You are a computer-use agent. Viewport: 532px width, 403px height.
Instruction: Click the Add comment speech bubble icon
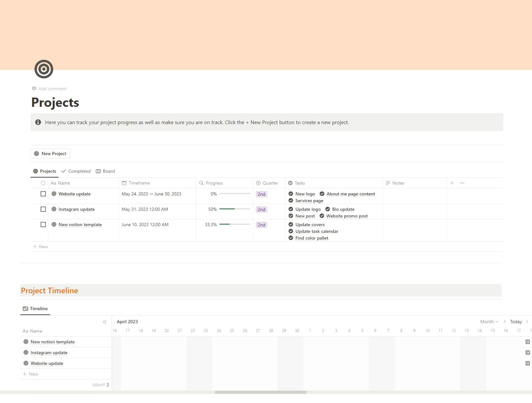34,89
